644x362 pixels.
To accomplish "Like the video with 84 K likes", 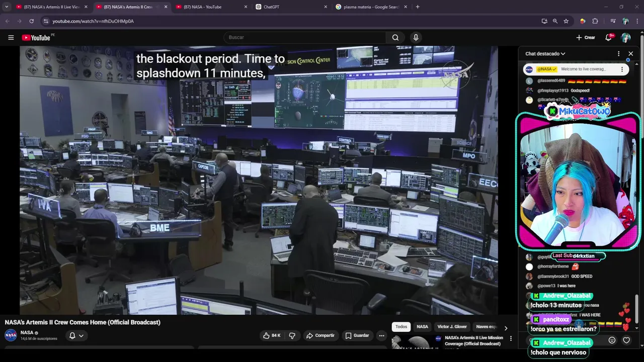I will click(x=272, y=335).
